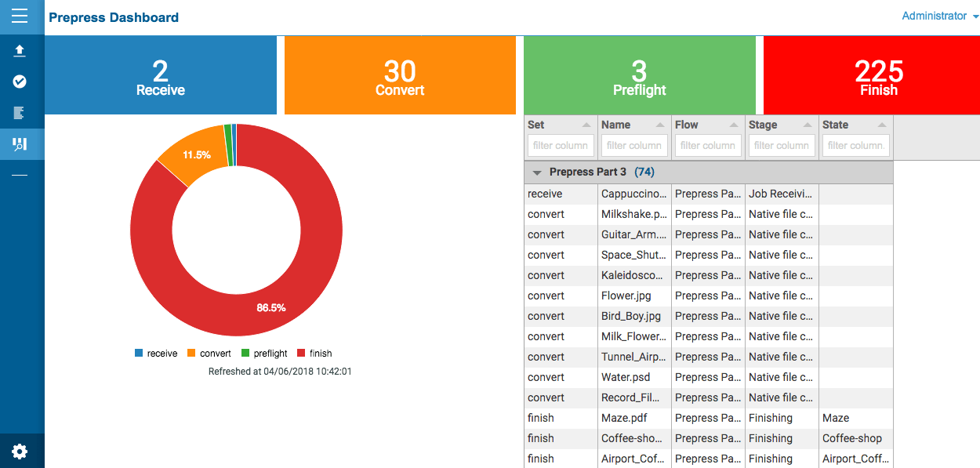Toggle preflight series in chart legend
Screen dimensions: 980x468
point(264,354)
